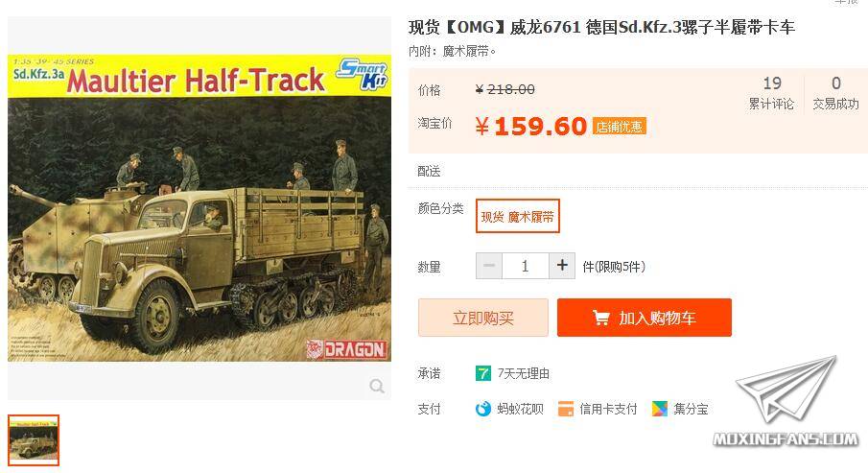Open the 交易成功 transaction count
The width and height of the screenshot is (868, 473).
836,93
